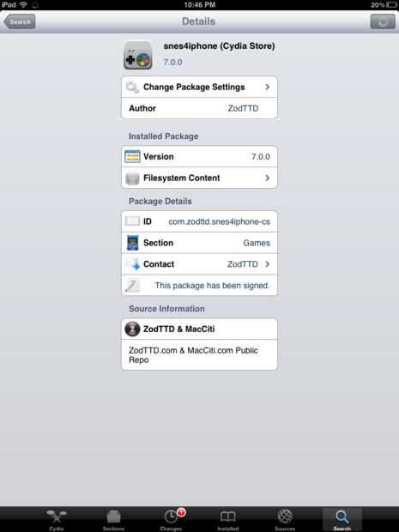This screenshot has width=399, height=532.
Task: Tap the Version row icon
Action: [132, 156]
